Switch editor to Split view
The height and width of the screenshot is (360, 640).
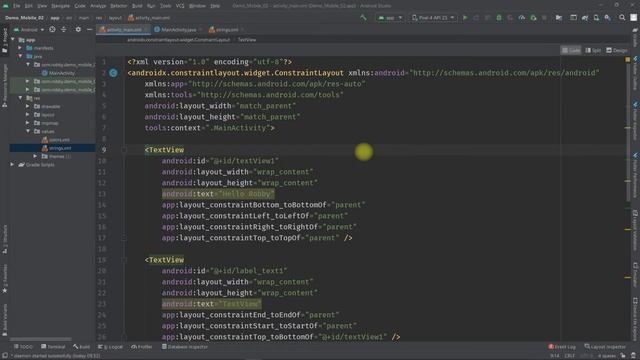[x=593, y=50]
